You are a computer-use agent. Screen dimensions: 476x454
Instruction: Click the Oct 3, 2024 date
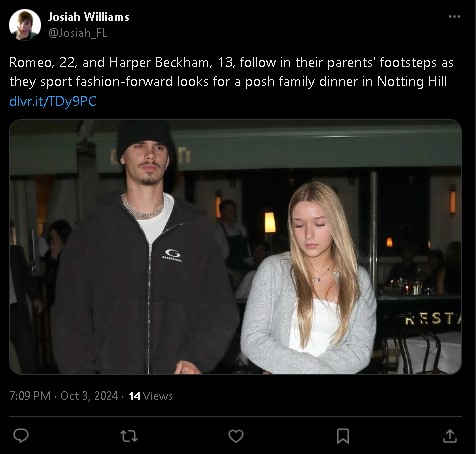tap(89, 396)
